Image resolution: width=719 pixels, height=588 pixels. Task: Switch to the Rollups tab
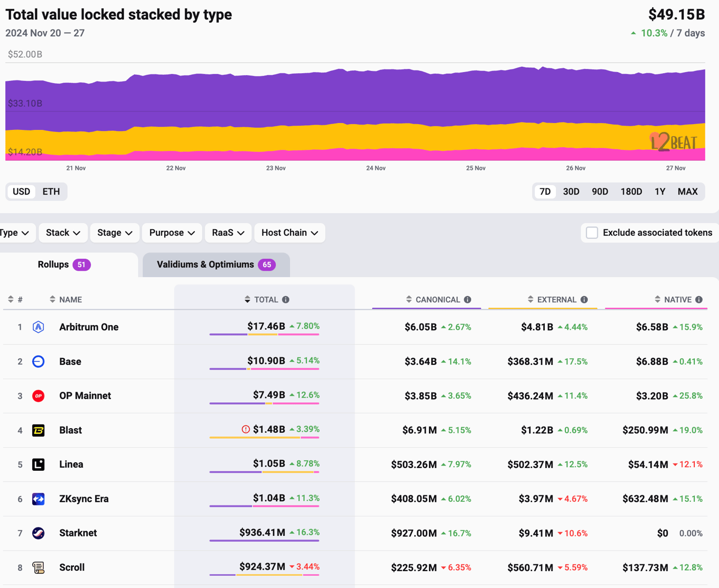pos(68,265)
